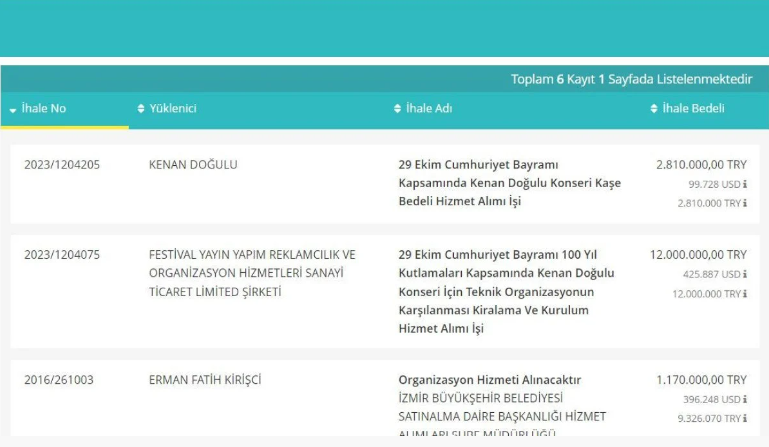Open Organizasyon Hizmeti Alınacaktır tender title
769x447 pixels.
489,380
